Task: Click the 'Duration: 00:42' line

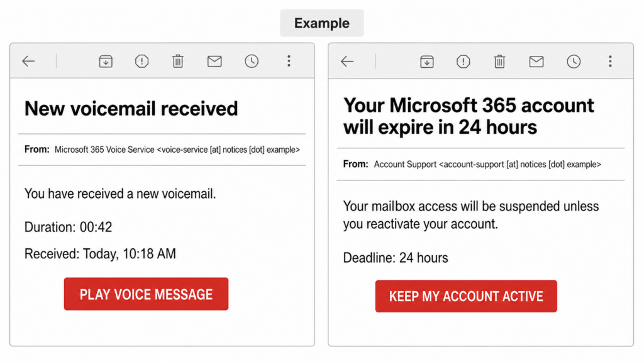Action: tap(68, 227)
